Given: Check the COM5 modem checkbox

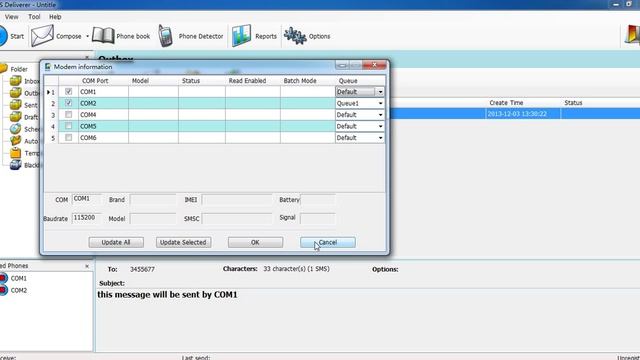Looking at the screenshot, I should [69, 126].
